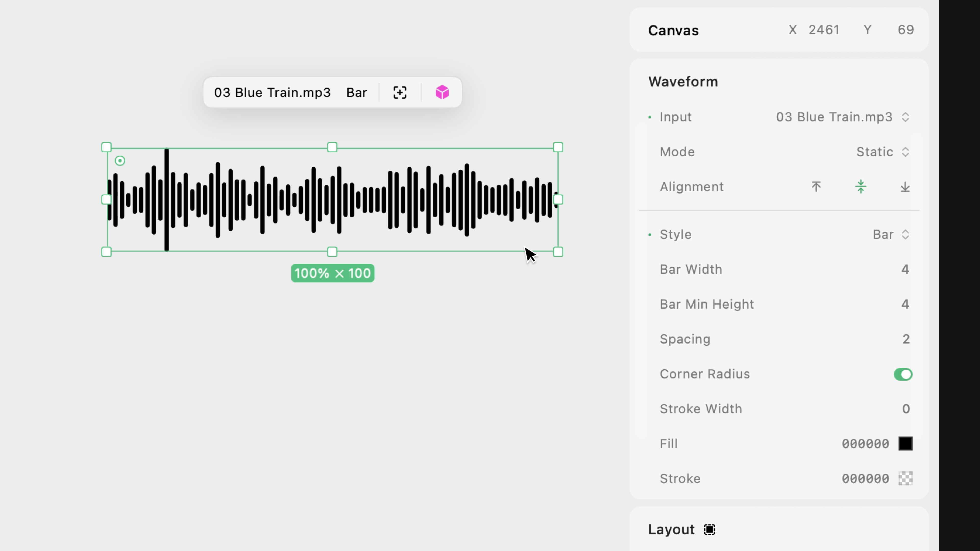
Task: Set waveform alignment to center
Action: coord(861,187)
